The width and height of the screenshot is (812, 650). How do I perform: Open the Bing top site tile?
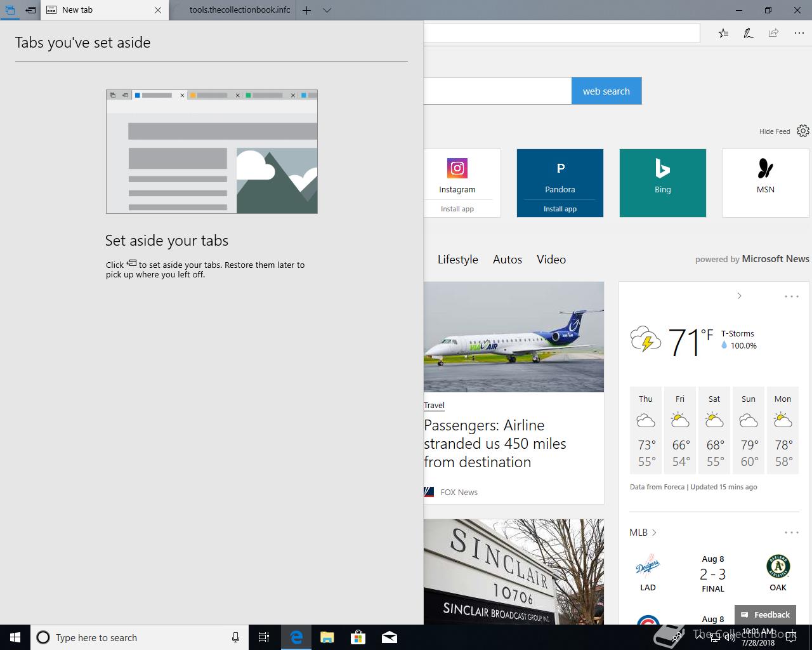pyautogui.click(x=663, y=183)
